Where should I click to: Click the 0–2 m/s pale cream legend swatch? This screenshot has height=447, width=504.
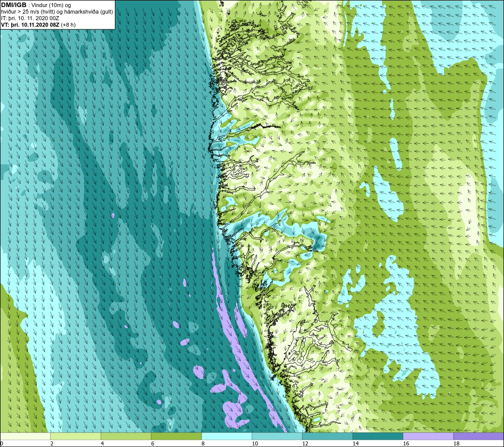[25, 436]
